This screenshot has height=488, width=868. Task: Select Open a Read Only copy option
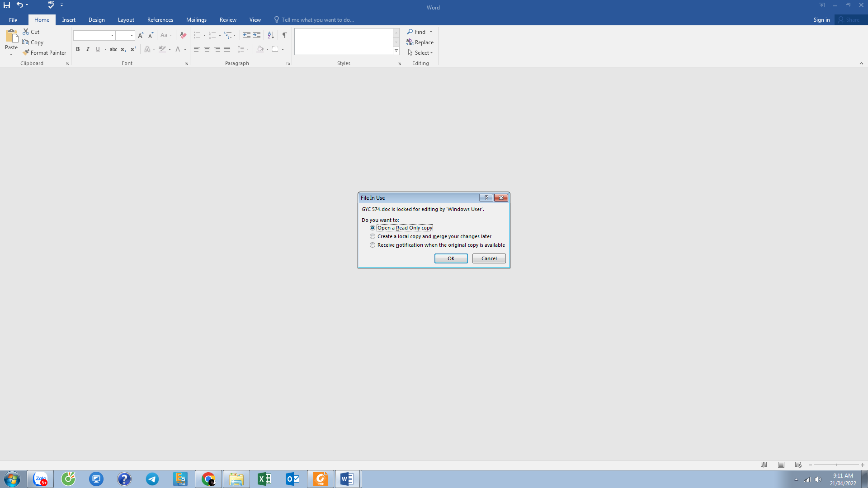[x=373, y=228]
